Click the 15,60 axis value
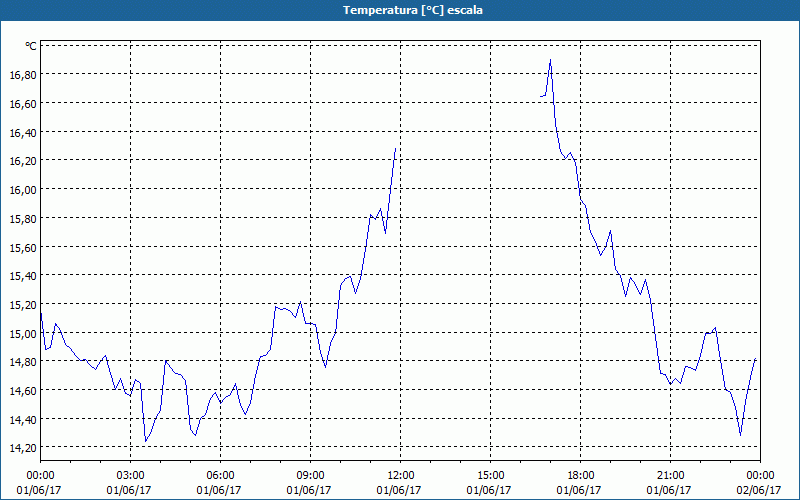Screen dimensions: 800x500 click(x=23, y=247)
